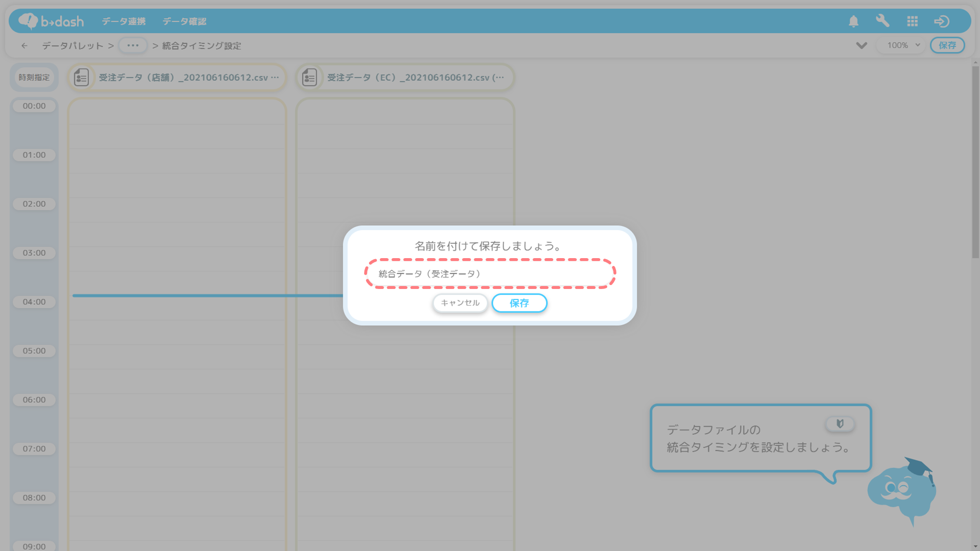Image resolution: width=980 pixels, height=551 pixels.
Task: Click the EC csv file icon
Action: pos(309,77)
